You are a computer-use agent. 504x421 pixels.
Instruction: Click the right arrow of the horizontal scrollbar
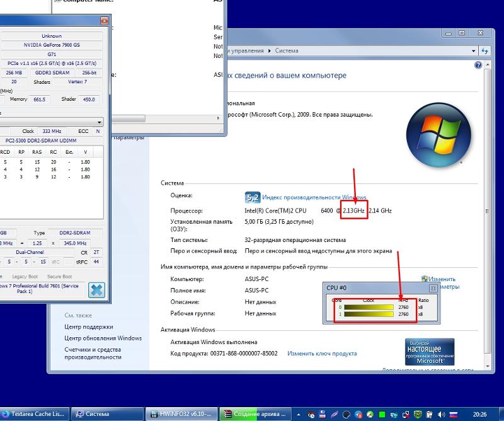[218, 118]
